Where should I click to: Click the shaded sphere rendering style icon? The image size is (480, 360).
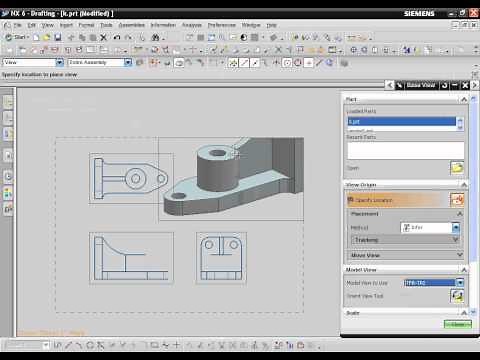pos(244,38)
